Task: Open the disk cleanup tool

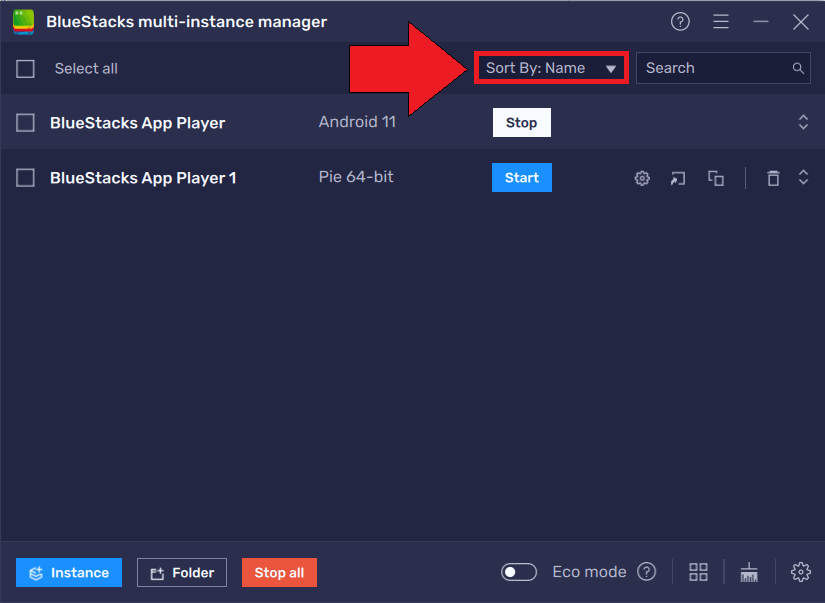Action: pos(749,572)
